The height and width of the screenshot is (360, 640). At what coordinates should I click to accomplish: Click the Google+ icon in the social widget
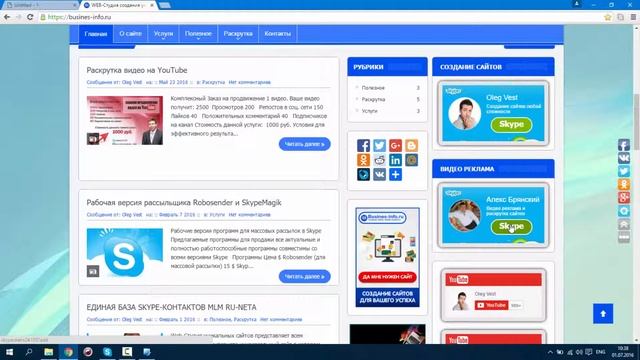395,145
